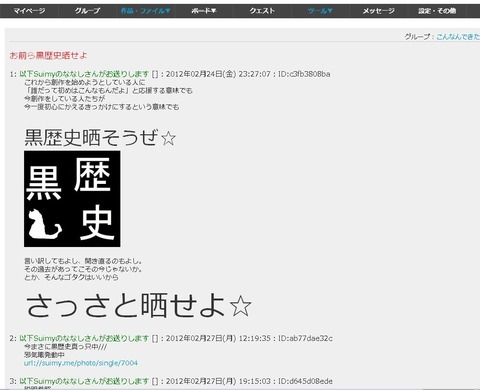Click the ID:ab77dae32c text in post 2
480x390 pixels.
click(305, 338)
